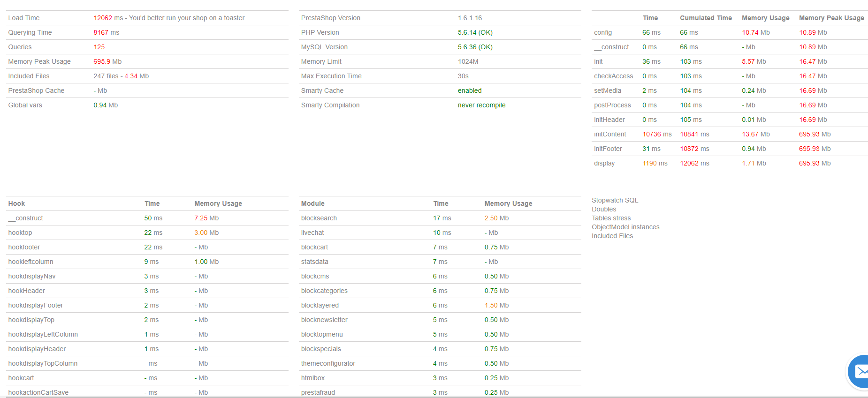The image size is (868, 398).
Task: Select the blocklayered module name
Action: [x=320, y=305]
